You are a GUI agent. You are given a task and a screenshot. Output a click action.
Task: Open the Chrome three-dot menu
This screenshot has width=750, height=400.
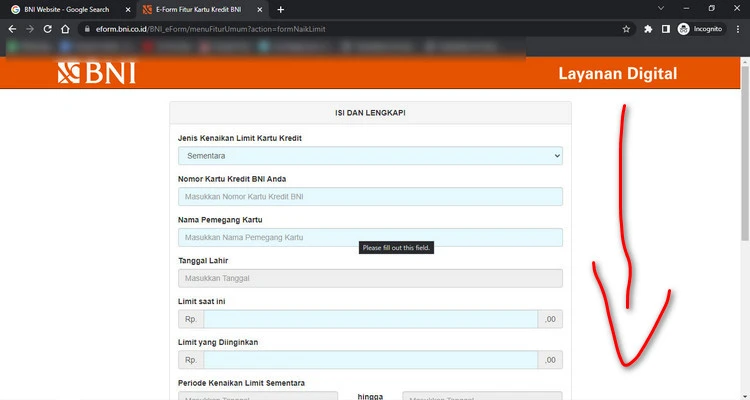[x=738, y=29]
